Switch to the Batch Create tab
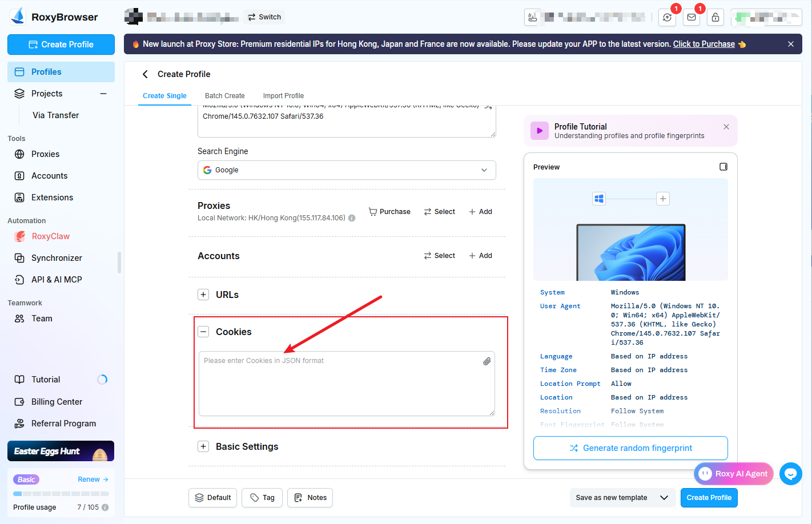 224,96
